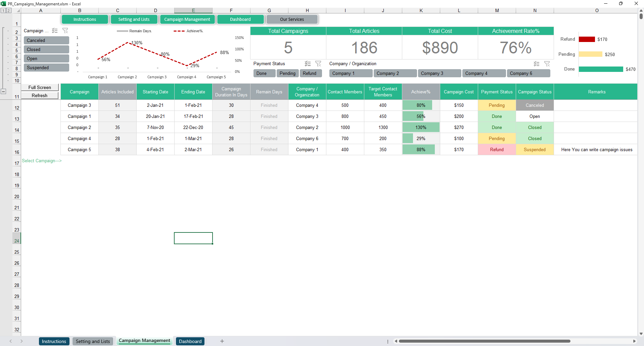Click the select-all corner of the grid
Image resolution: width=644 pixels, height=346 pixels.
coord(18,11)
